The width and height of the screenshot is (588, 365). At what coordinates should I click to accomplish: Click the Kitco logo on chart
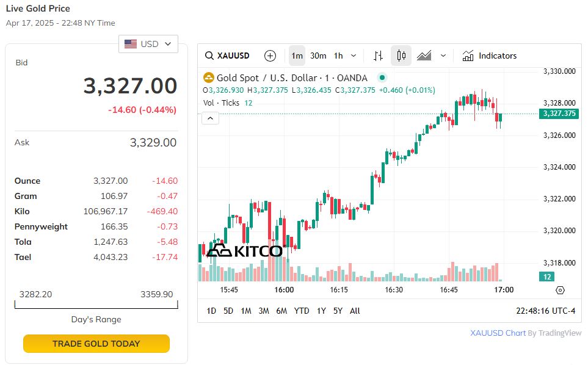[244, 250]
